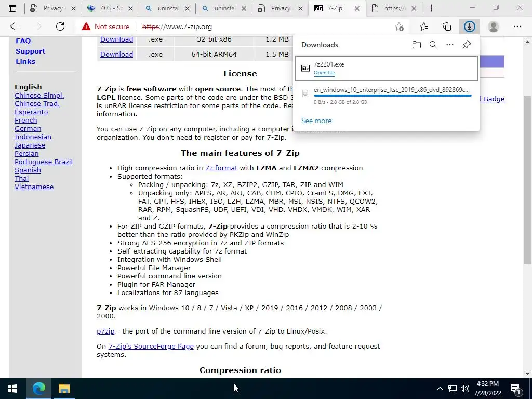This screenshot has width=532, height=399.
Task: Toggle the Downloads toolbar button
Action: pyautogui.click(x=470, y=26)
